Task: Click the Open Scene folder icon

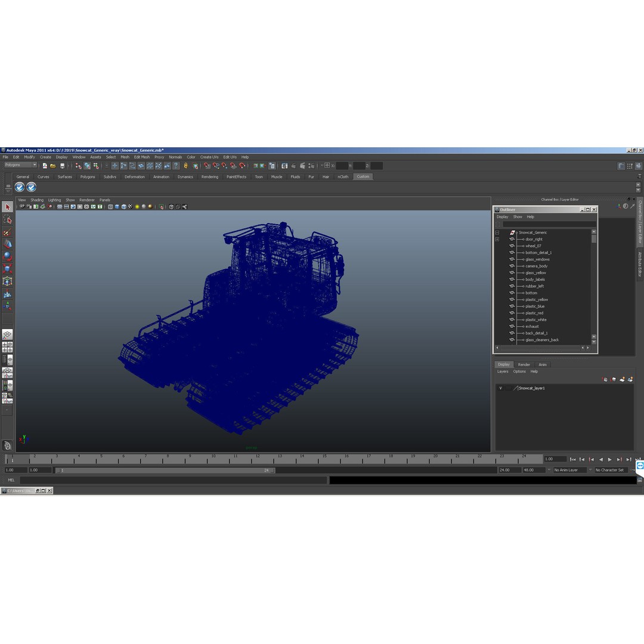Action: click(53, 166)
